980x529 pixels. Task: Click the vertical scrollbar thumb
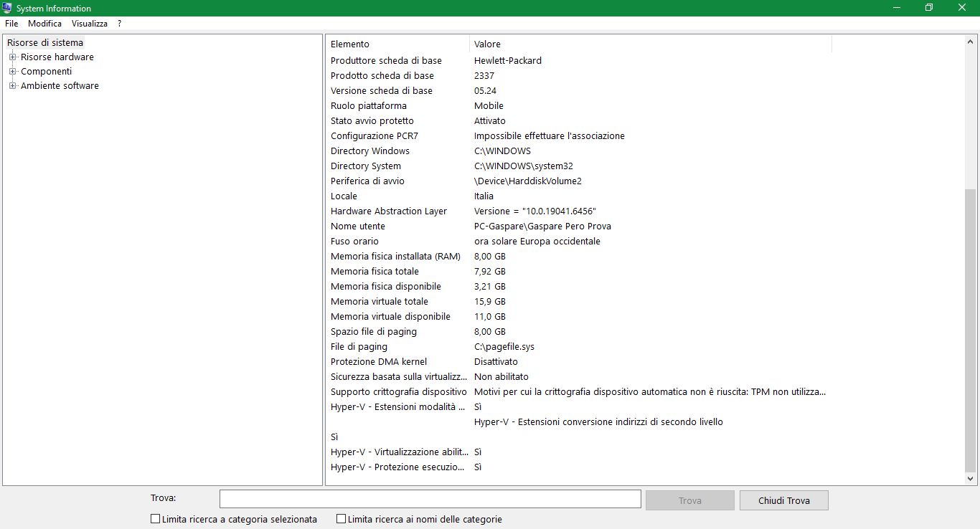click(971, 330)
